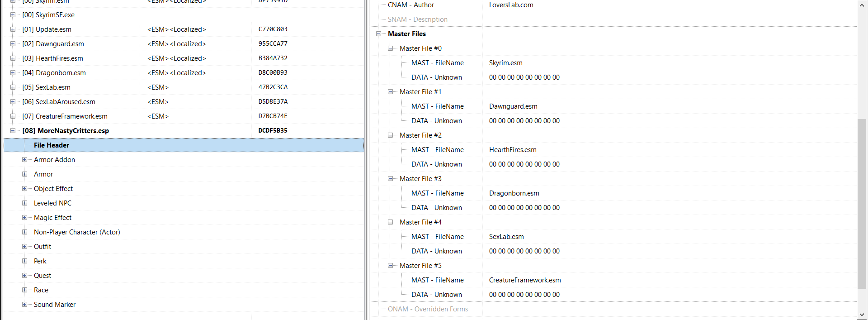Expand the Race group
Image resolution: width=868 pixels, height=320 pixels.
click(x=25, y=290)
